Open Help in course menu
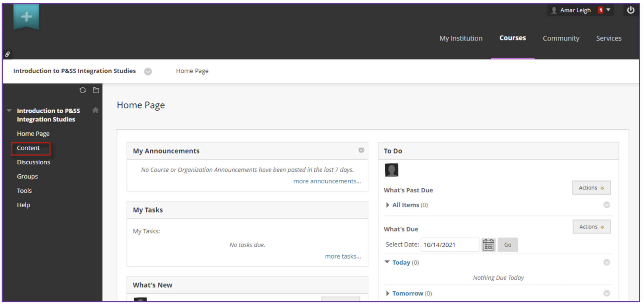This screenshot has height=305, width=644. click(23, 205)
